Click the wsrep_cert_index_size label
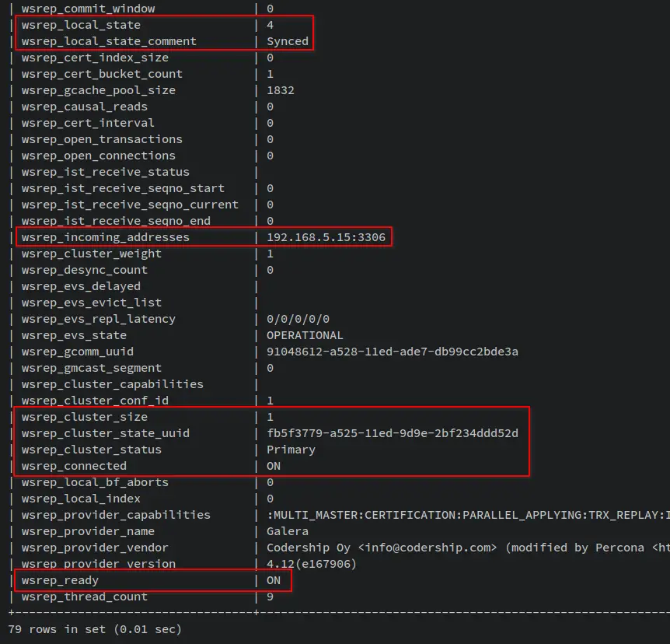Image resolution: width=670 pixels, height=644 pixels. click(x=95, y=58)
